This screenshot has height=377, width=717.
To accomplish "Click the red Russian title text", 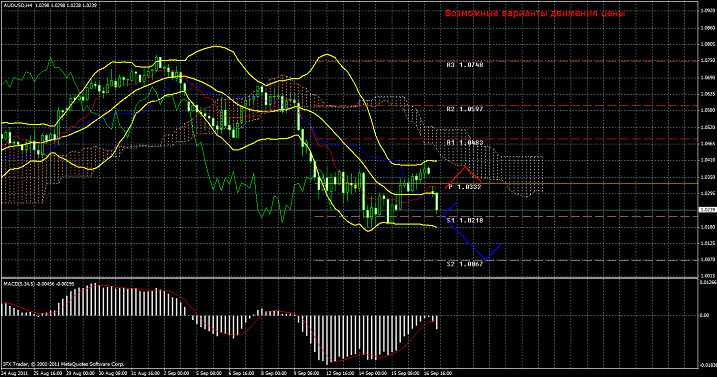I will (535, 14).
